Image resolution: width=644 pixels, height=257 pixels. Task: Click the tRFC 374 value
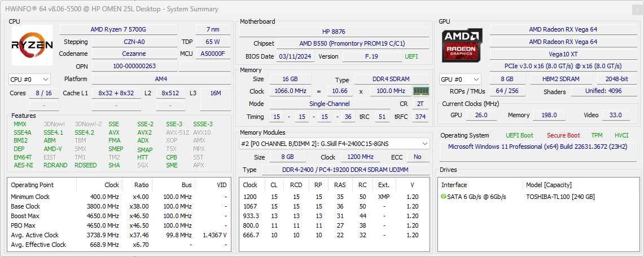click(x=420, y=117)
